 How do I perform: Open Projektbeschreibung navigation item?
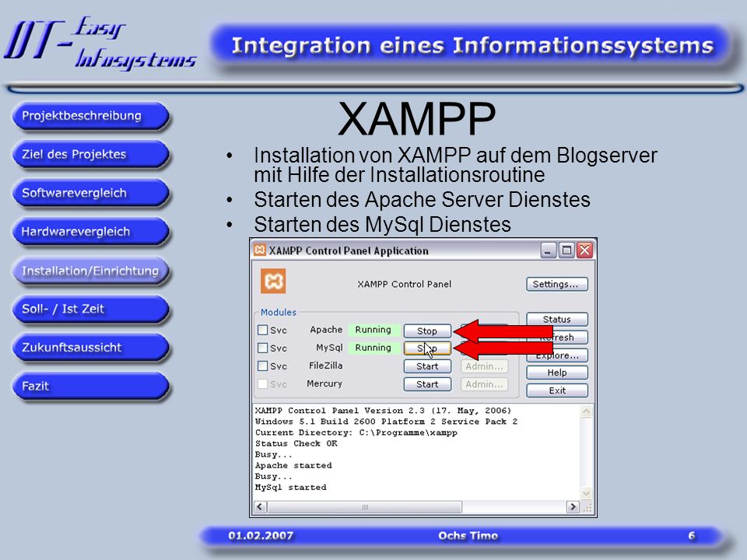click(90, 116)
